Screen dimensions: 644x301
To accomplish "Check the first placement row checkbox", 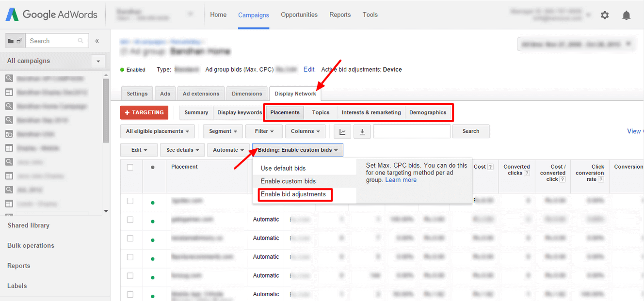I will point(130,201).
